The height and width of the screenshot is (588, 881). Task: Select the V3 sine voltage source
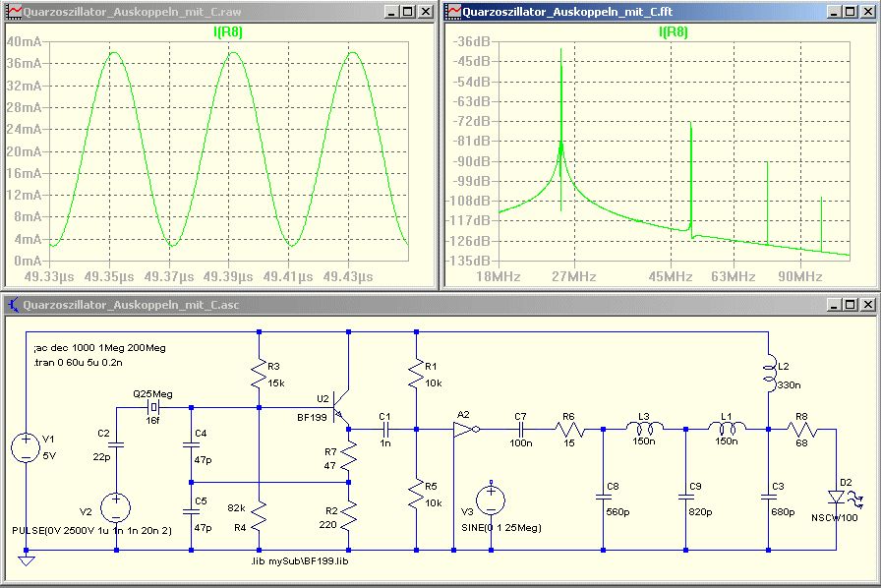(x=492, y=499)
